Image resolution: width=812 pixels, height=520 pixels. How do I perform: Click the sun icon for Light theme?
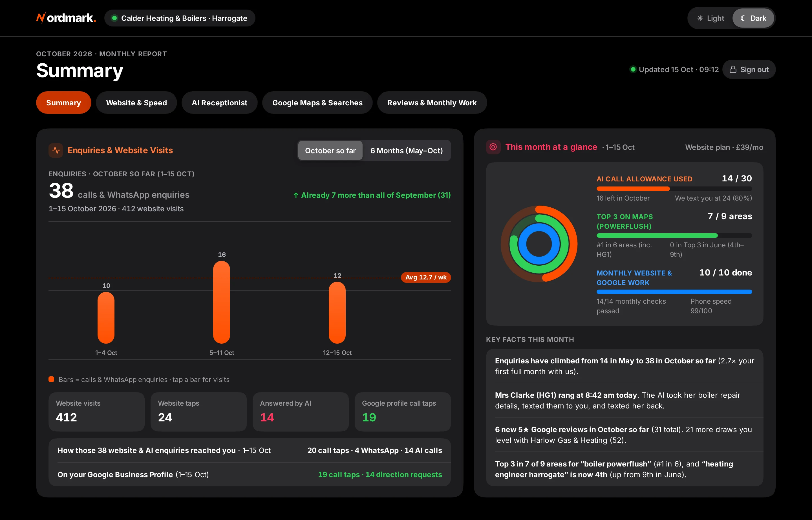(x=700, y=18)
